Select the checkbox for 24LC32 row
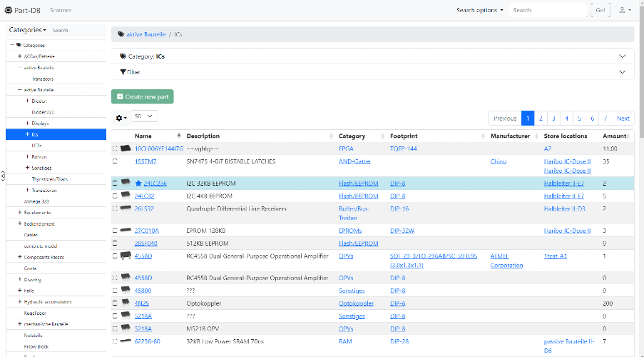Viewport: 644px width, 357px height. pos(115,196)
